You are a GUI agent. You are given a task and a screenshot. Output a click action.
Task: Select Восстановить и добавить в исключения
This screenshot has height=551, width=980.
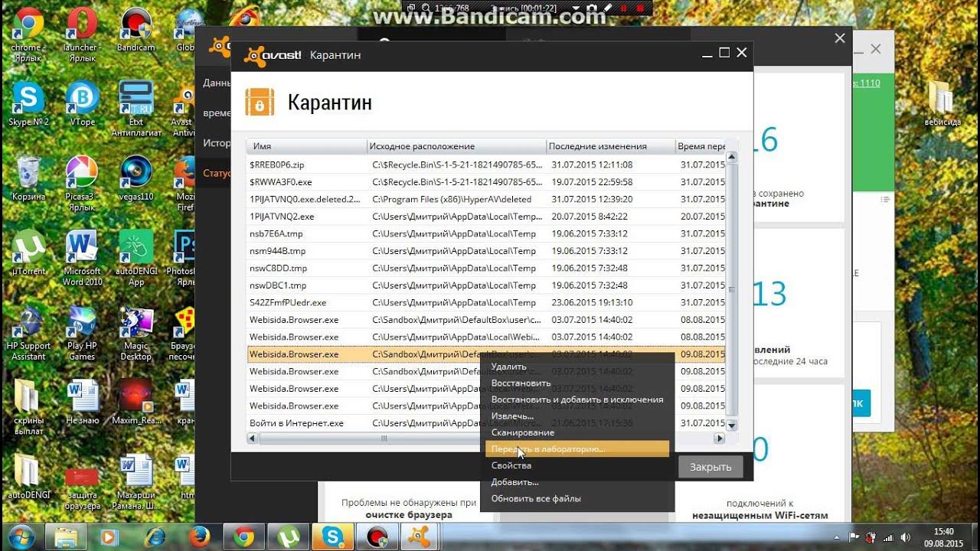click(x=577, y=399)
